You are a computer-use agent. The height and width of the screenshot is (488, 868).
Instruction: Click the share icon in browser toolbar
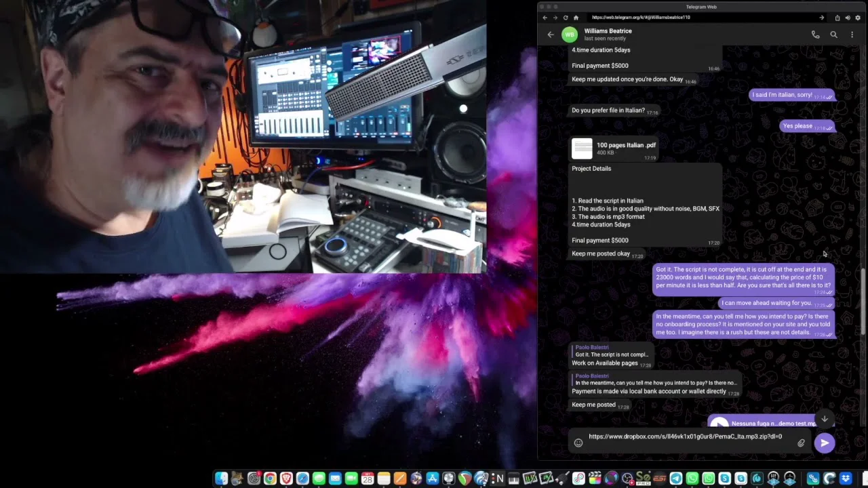[x=837, y=18]
